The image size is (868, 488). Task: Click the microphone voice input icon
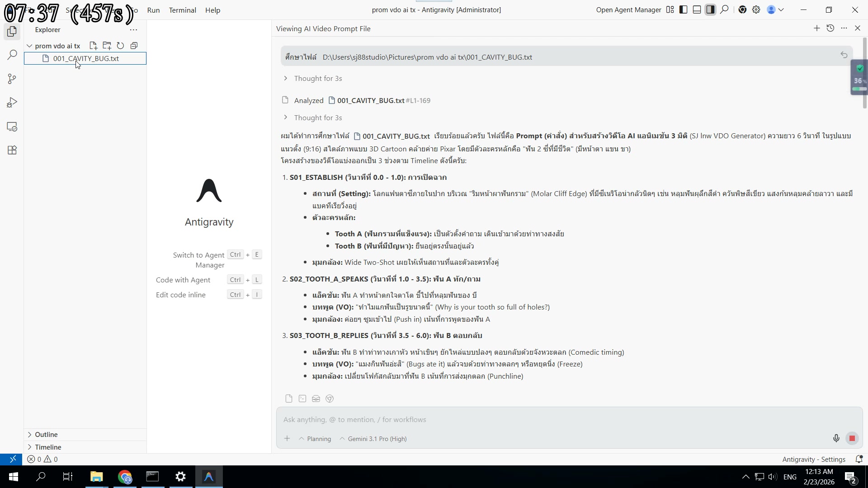click(x=836, y=438)
